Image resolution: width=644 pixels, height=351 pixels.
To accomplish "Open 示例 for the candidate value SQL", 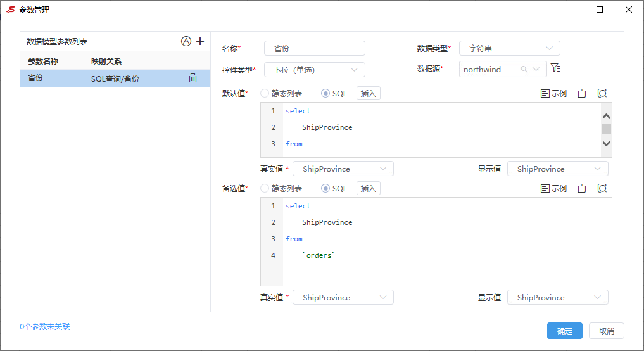I will pos(553,188).
